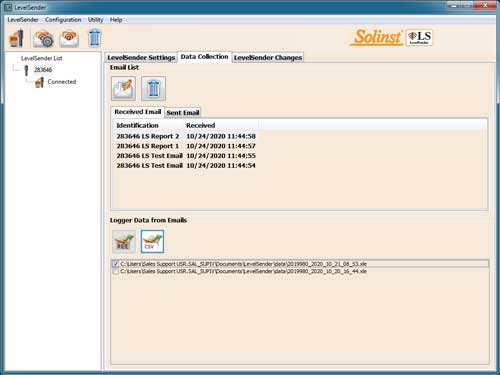
Task: Select the 283646 LS Report 2 email
Action: [x=186, y=136]
